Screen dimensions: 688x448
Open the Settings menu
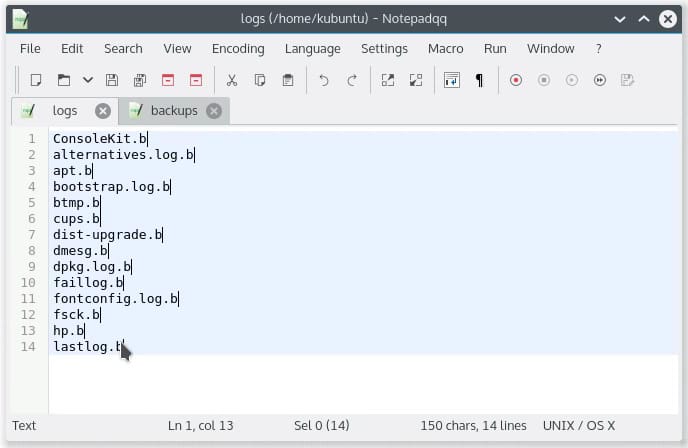point(384,49)
